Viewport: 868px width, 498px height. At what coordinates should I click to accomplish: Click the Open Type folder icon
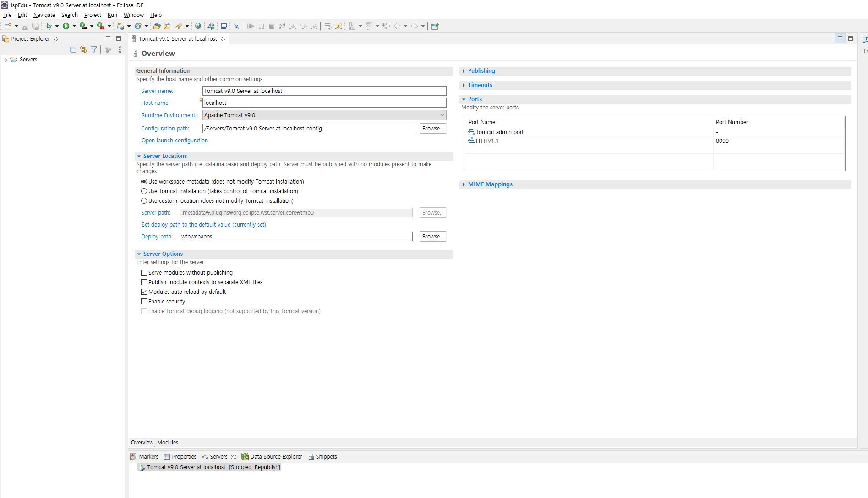coord(157,26)
